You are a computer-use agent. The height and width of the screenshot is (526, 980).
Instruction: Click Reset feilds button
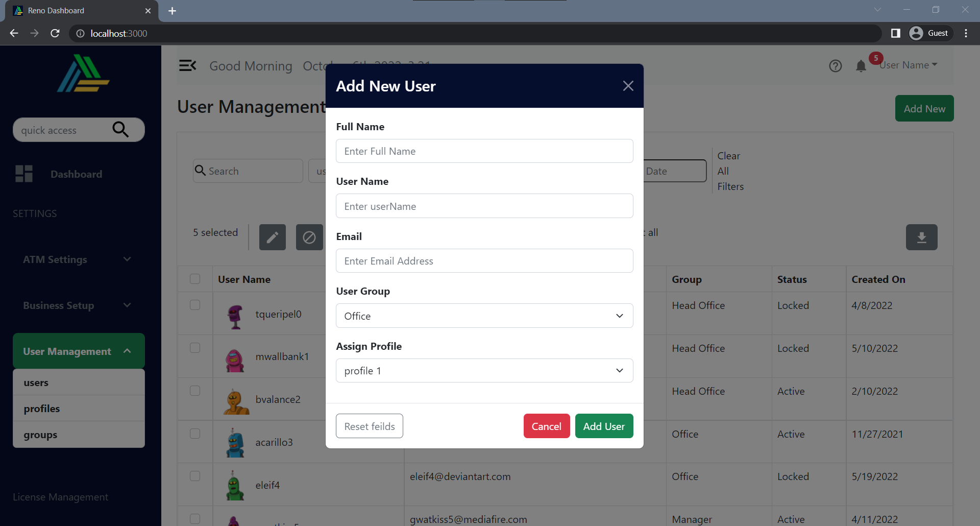point(370,426)
